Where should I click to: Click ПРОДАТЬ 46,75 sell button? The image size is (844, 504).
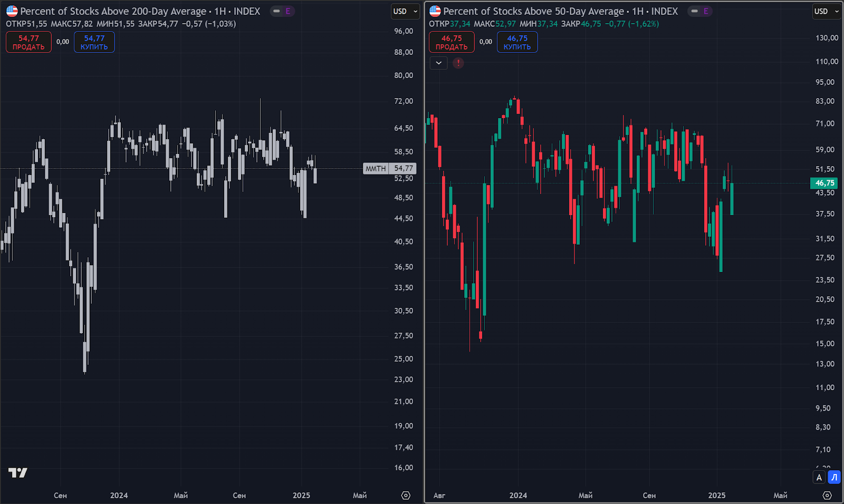click(452, 42)
